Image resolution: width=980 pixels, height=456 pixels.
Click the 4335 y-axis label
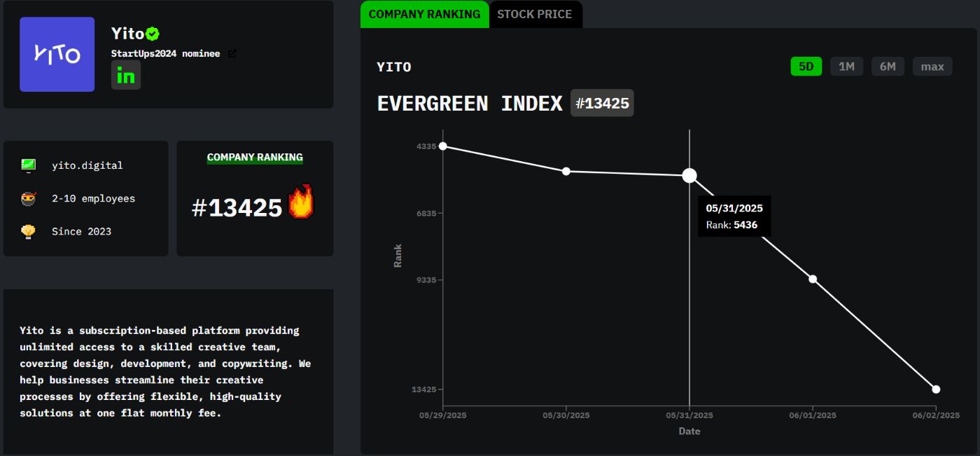click(x=426, y=146)
